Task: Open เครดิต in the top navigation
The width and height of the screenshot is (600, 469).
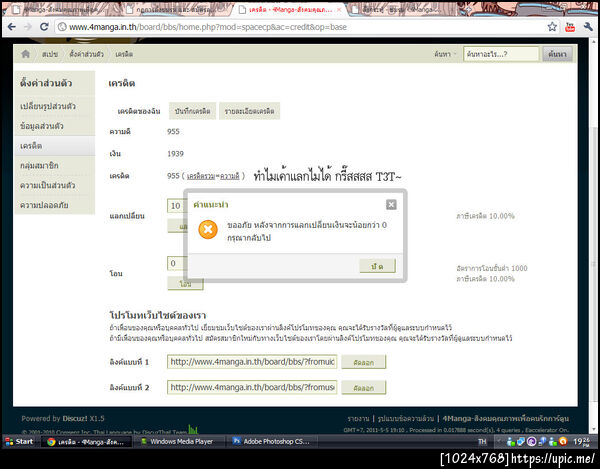Action: 124,54
